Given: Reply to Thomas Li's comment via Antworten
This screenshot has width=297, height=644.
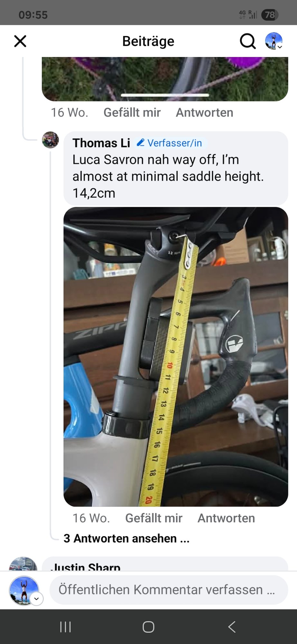Looking at the screenshot, I should [226, 518].
